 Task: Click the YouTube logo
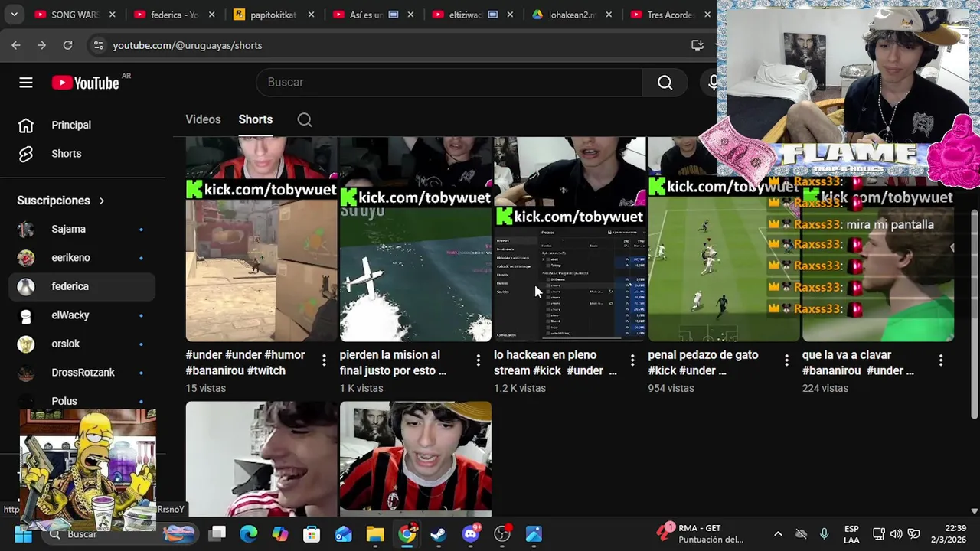coord(86,83)
